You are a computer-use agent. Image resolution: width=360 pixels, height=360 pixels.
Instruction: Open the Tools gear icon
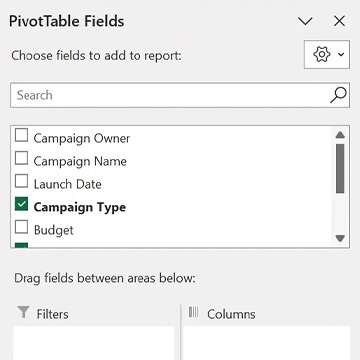(322, 54)
